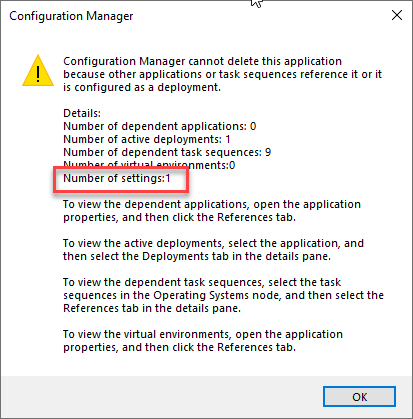Click 'Number of dependent task sequences: 9' text
413x419 pixels.
(167, 152)
